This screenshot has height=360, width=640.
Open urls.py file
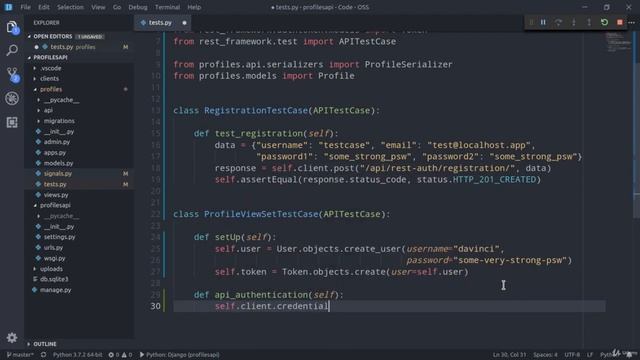point(53,247)
